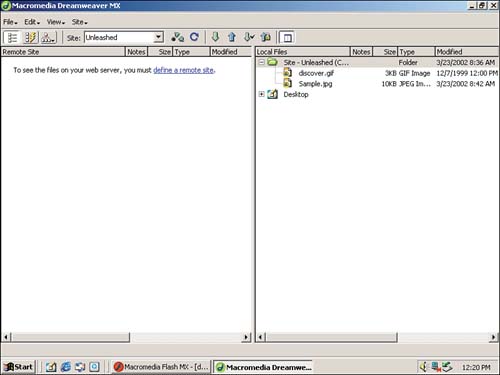The height and width of the screenshot is (375, 500).
Task: Refresh the site file lists
Action: (x=194, y=37)
